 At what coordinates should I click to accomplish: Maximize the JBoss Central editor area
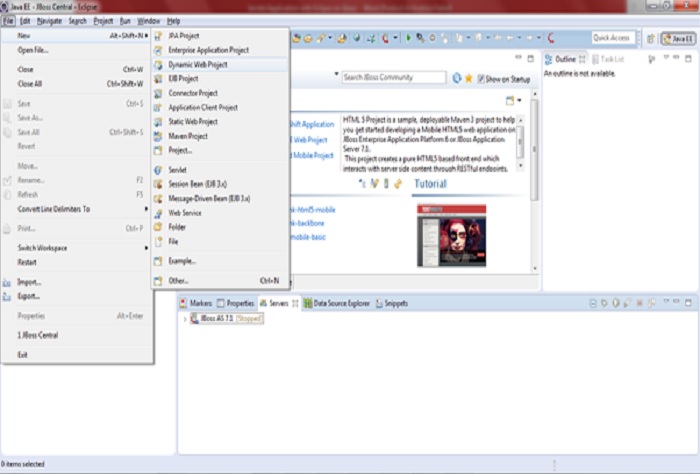click(x=530, y=58)
